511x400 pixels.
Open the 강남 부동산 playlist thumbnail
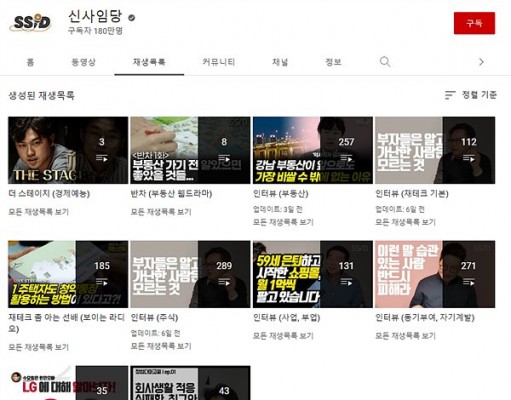coord(313,150)
